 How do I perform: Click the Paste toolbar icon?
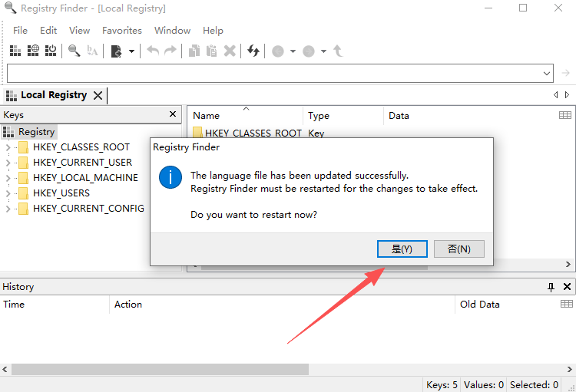[212, 51]
